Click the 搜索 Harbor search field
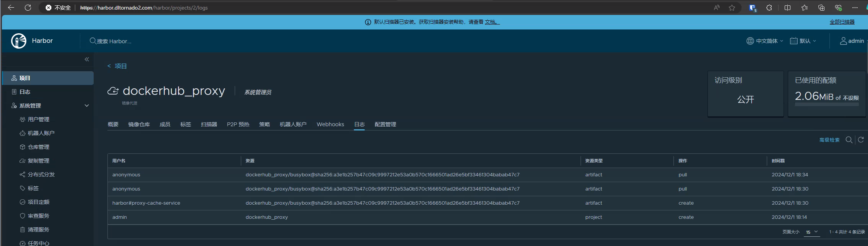The width and height of the screenshot is (868, 246). pos(114,41)
